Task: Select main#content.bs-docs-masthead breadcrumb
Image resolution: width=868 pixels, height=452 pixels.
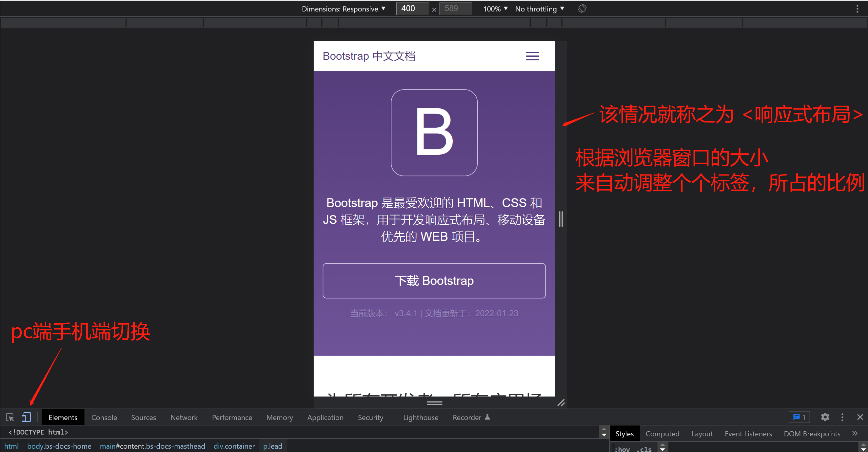Action: [x=152, y=446]
